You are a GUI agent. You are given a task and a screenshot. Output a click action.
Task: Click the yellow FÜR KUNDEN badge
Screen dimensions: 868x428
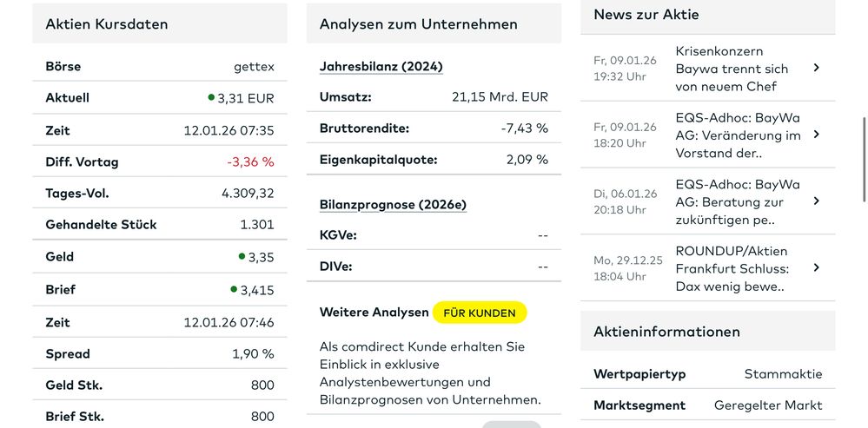click(x=480, y=312)
